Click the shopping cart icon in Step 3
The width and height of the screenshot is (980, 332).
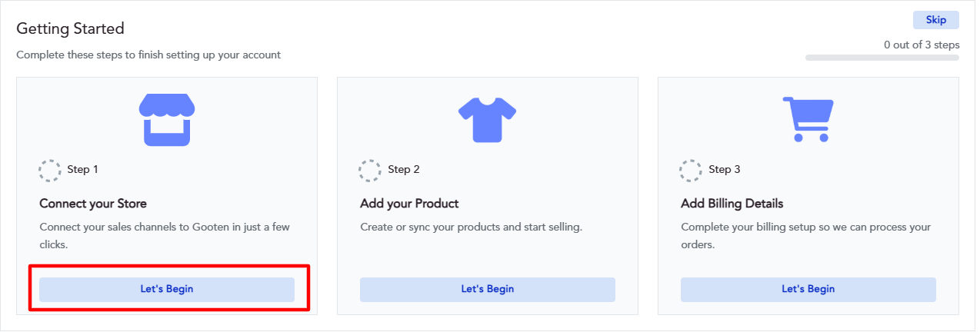808,119
